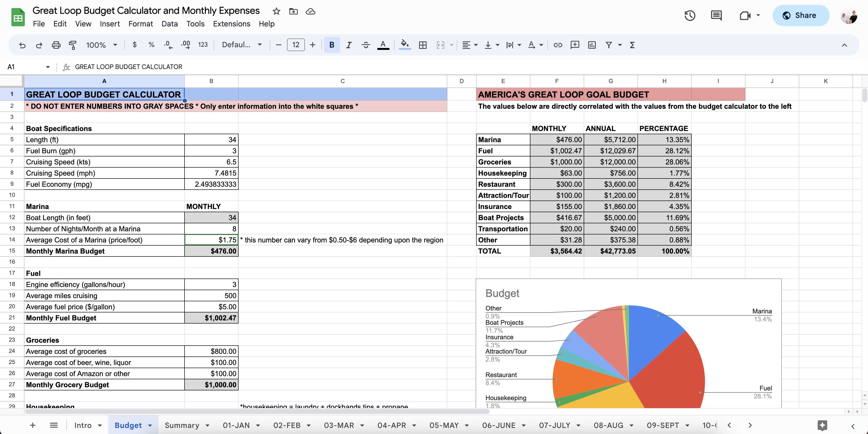This screenshot has width=868, height=434.
Task: Show side panel chevron at bottom right
Action: [852, 426]
